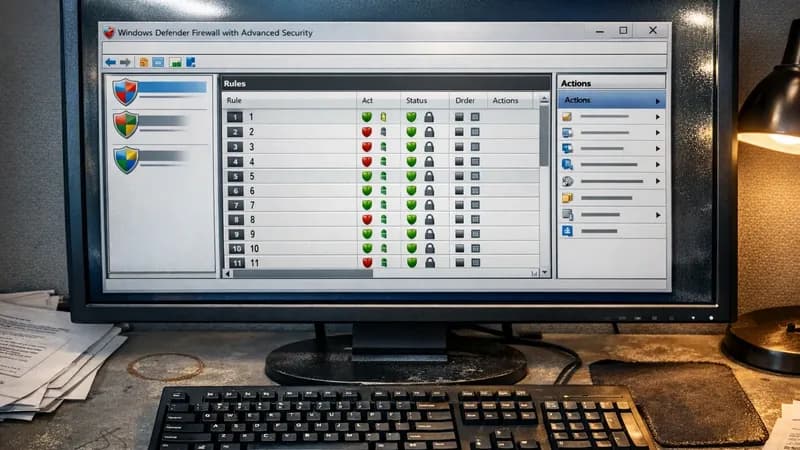Image resolution: width=800 pixels, height=450 pixels.
Task: Toggle the padlock in rule 2
Action: tap(429, 132)
